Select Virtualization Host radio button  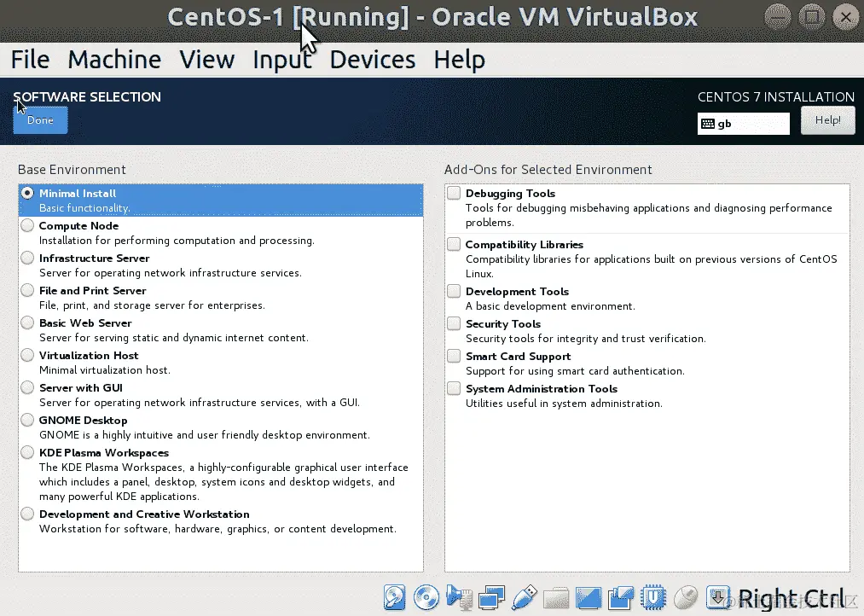click(27, 356)
